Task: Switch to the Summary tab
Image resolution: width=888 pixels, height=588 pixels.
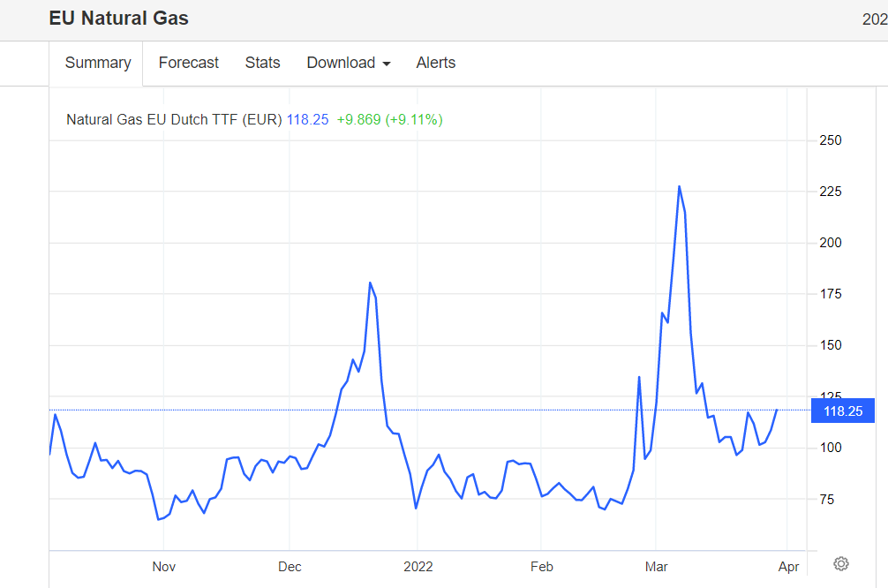Action: coord(98,63)
